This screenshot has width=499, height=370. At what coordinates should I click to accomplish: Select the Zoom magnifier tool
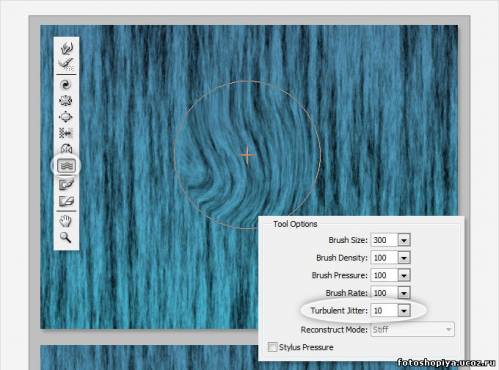tap(65, 237)
